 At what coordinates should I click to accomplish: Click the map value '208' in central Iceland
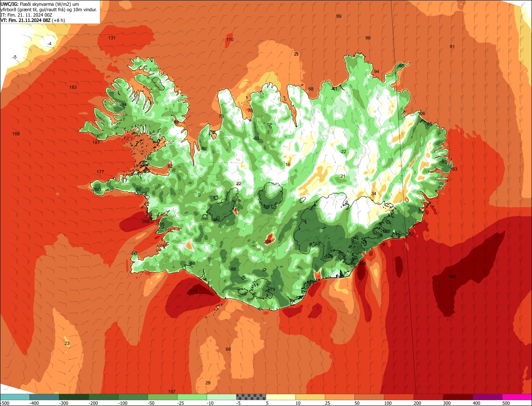point(267,242)
